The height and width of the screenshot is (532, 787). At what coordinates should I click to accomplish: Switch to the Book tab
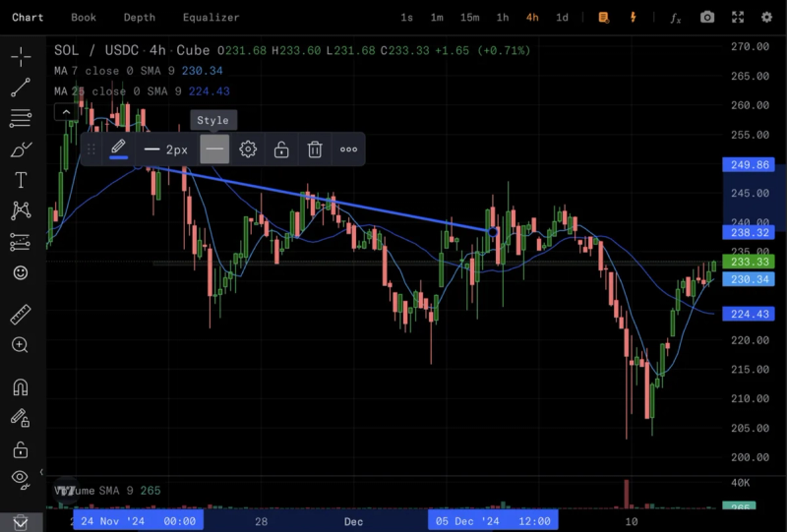(x=84, y=18)
